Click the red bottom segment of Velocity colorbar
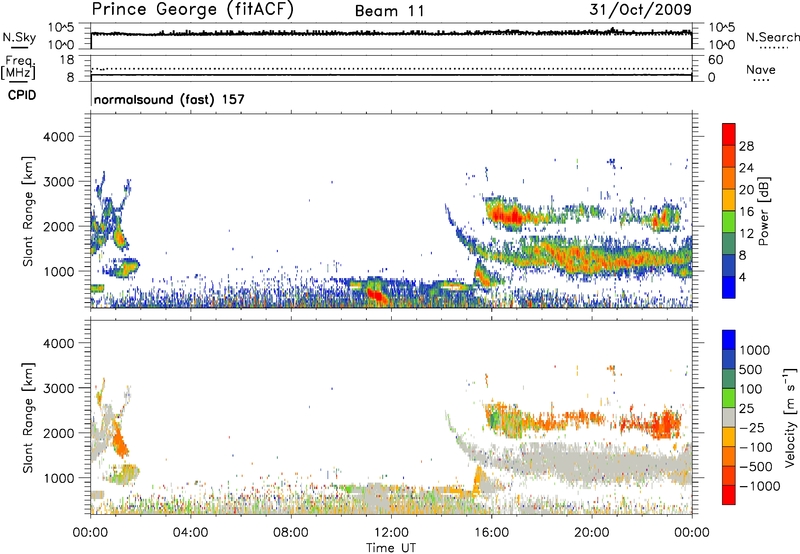800x554 pixels. point(729,495)
